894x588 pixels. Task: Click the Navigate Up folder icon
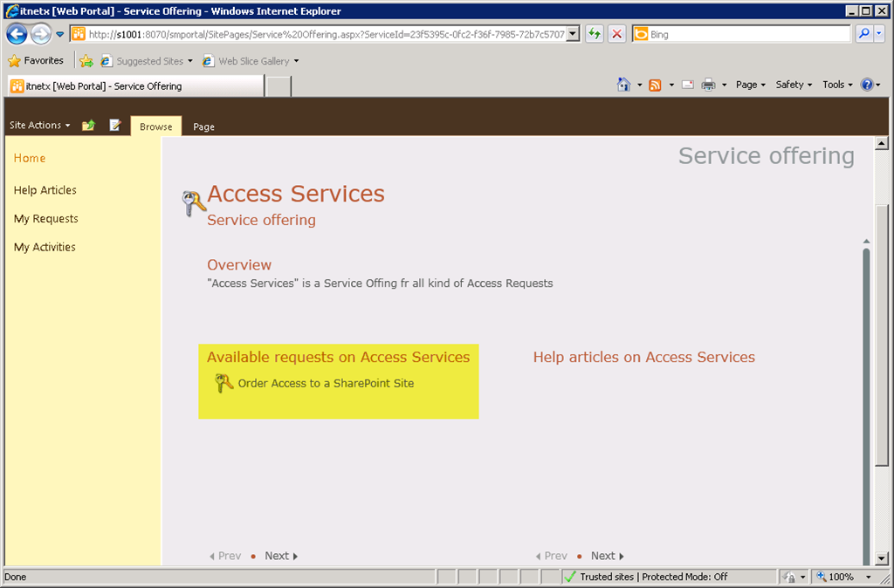(x=88, y=126)
